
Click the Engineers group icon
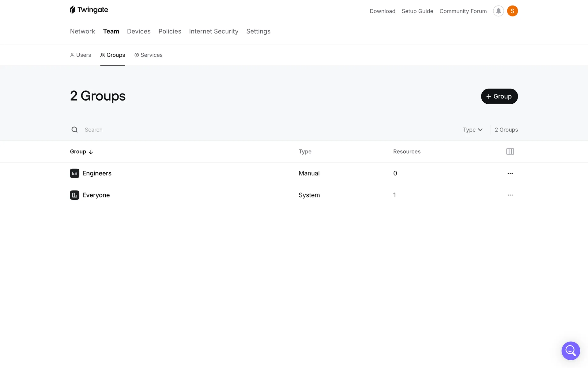[x=74, y=173]
